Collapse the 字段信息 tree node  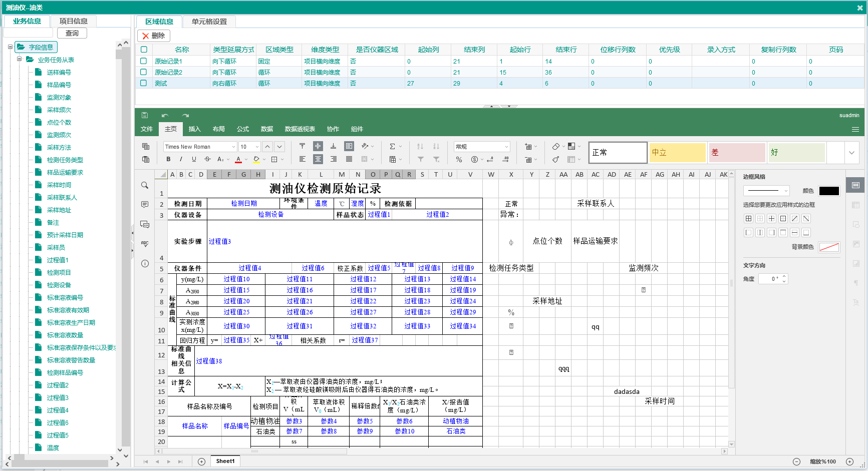tap(10, 47)
